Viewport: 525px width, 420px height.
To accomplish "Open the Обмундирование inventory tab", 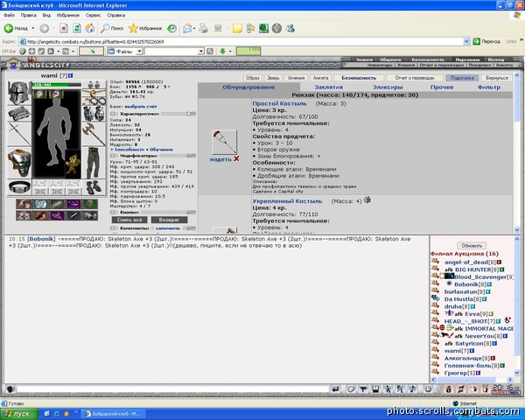I will [x=248, y=87].
